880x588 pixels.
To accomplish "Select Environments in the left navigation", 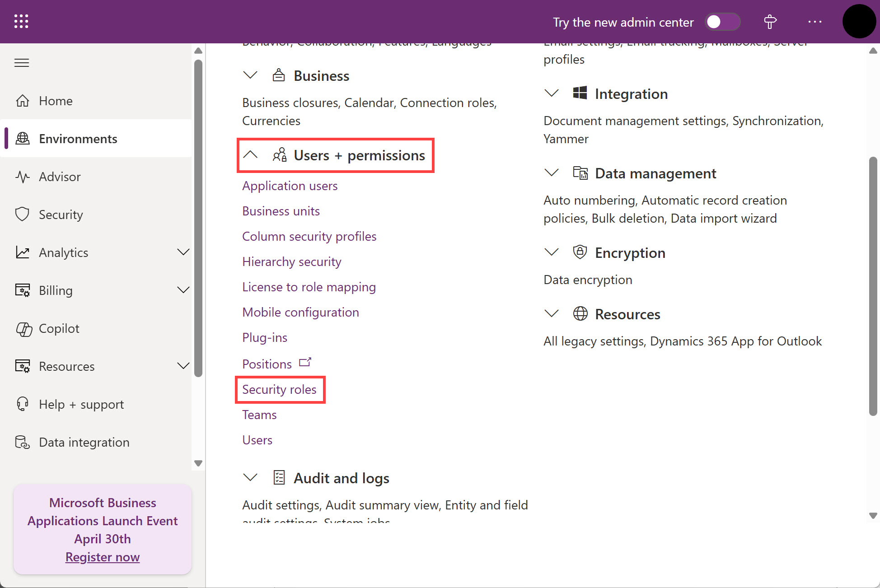I will click(x=78, y=139).
